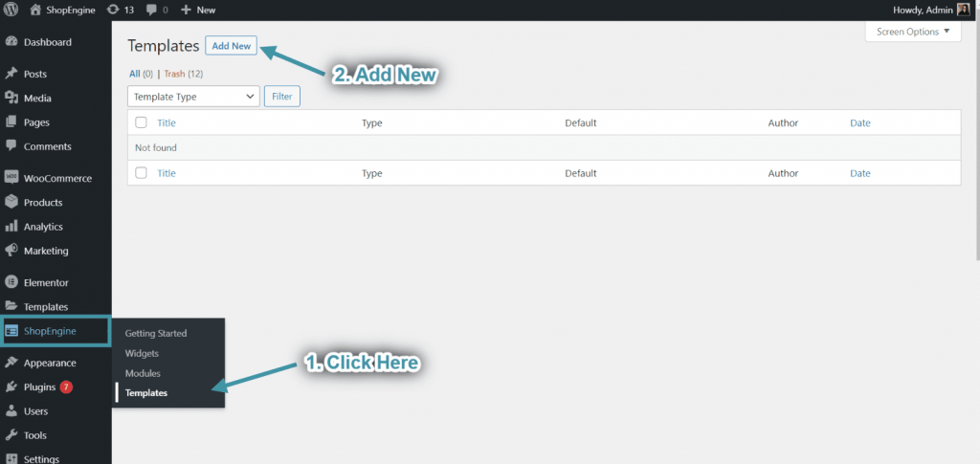The image size is (980, 464).
Task: Click the ShopEngine sidebar icon
Action: pos(11,331)
